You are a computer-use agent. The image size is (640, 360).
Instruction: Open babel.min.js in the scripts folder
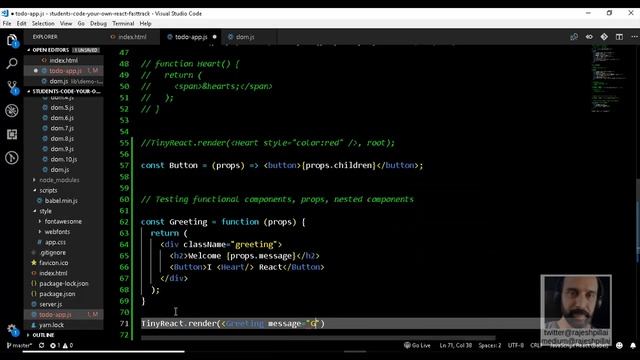[x=64, y=201]
